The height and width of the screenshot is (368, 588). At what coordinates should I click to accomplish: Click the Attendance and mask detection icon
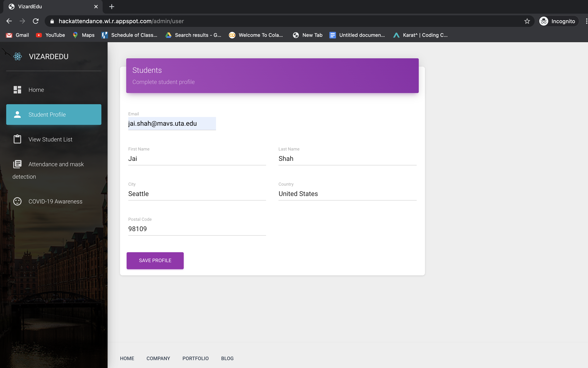click(17, 164)
